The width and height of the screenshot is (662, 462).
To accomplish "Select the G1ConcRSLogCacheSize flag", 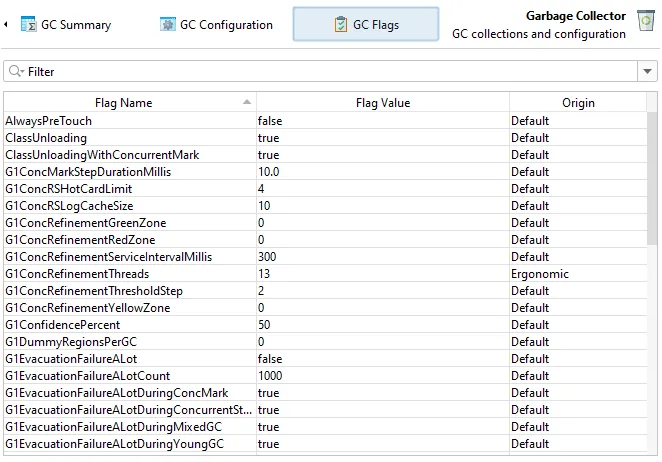I will tap(69, 206).
